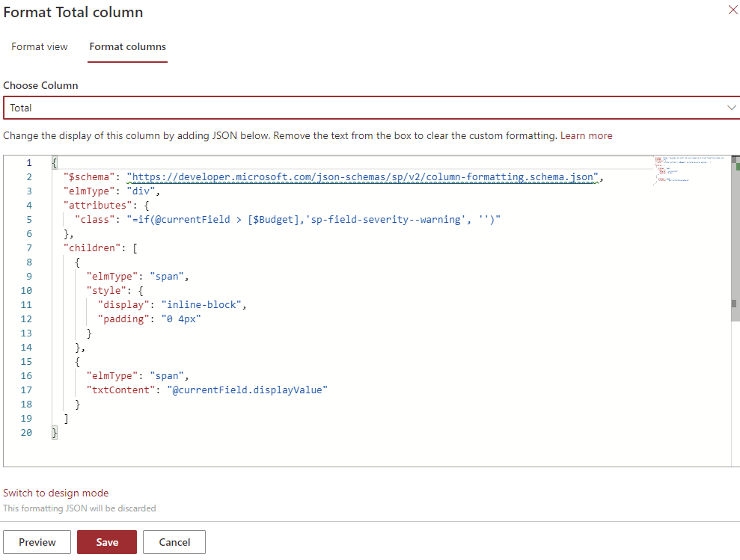
Task: Close the Format Total column panel
Action: [733, 10]
